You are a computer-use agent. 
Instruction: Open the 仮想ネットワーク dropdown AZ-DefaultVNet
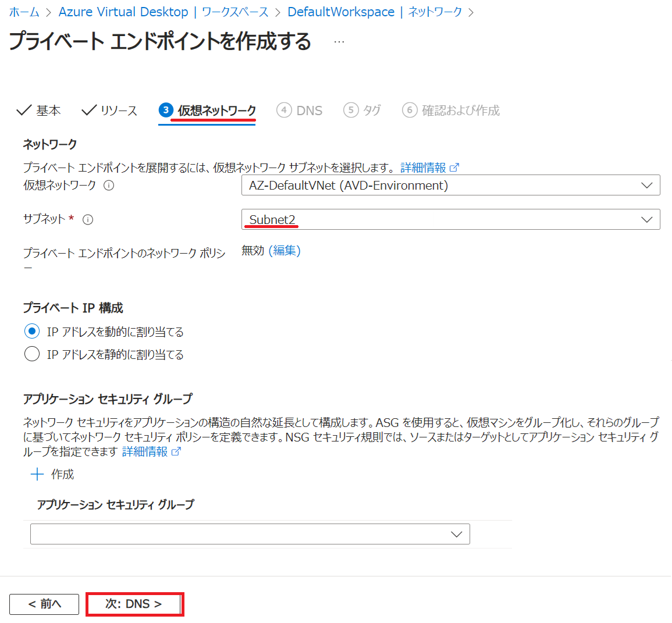(450, 185)
